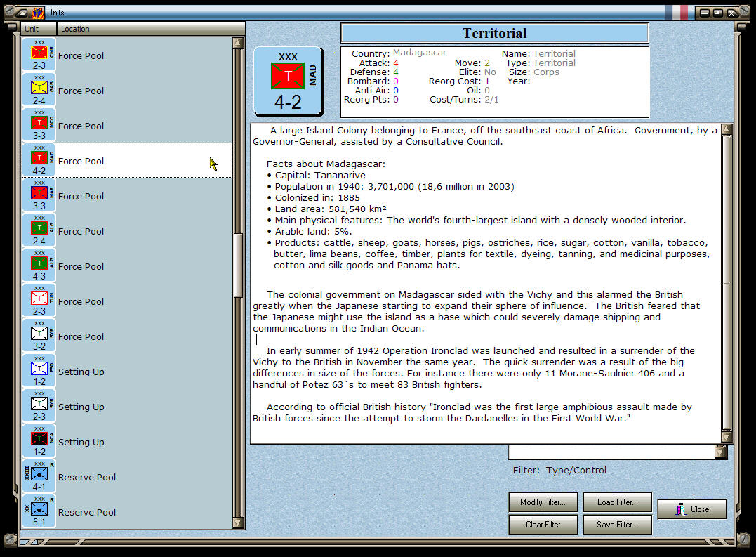Open the Load Filter dialog
Image resolution: width=756 pixels, height=557 pixels.
(617, 502)
